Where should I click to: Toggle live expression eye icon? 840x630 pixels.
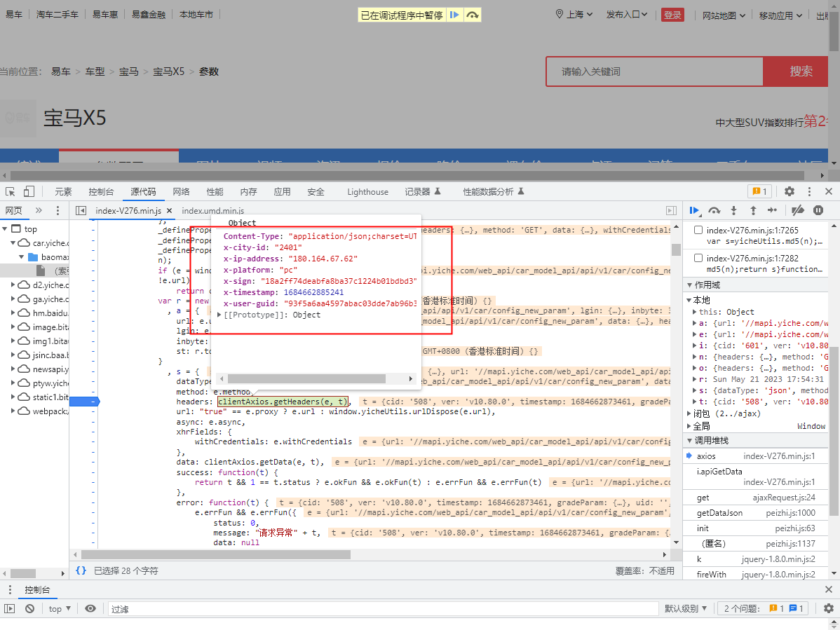click(x=90, y=608)
